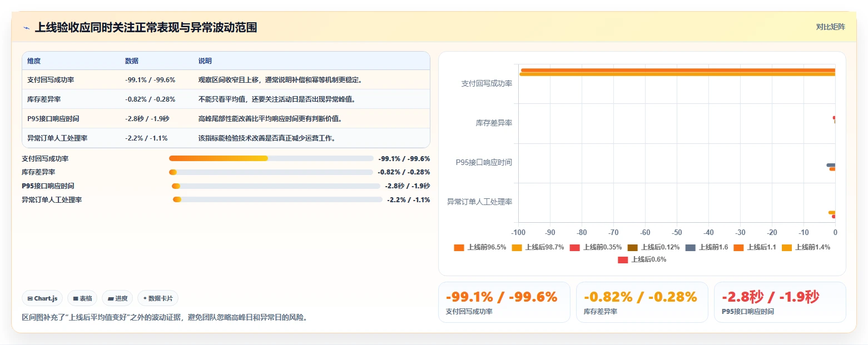Click the P95接口响应时间 progress bar
Image resolution: width=868 pixels, height=345 pixels.
276,186
